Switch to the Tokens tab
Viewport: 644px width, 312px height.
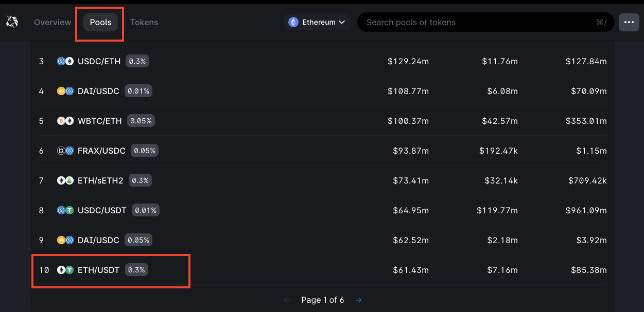click(x=144, y=23)
